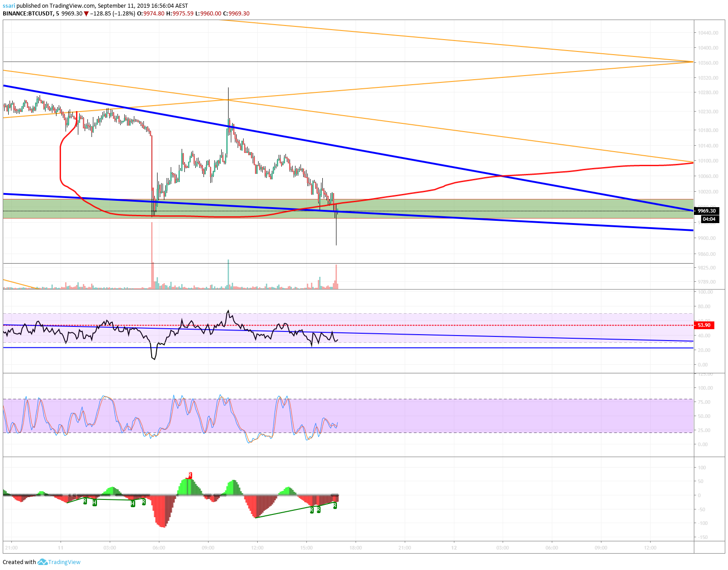Click the −128.85 (−1.28%) change text

pyautogui.click(x=112, y=13)
